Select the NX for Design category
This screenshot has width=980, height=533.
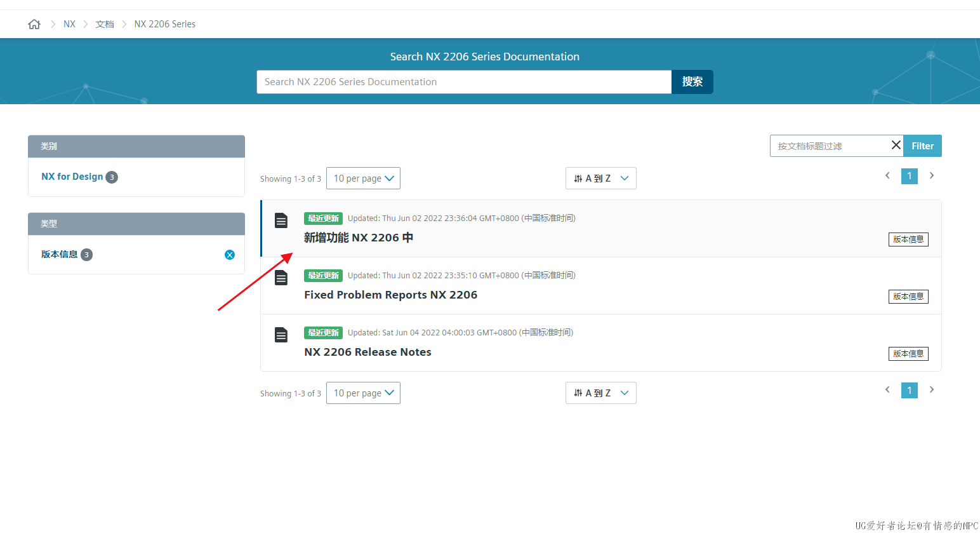tap(72, 177)
